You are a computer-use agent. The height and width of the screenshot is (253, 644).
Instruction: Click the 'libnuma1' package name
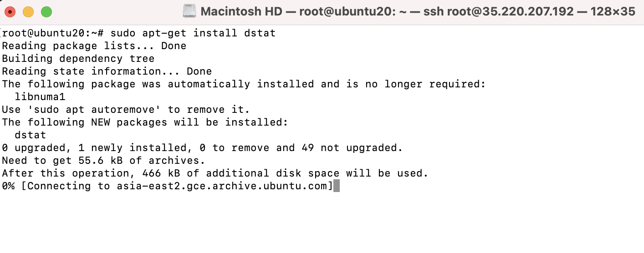point(40,97)
